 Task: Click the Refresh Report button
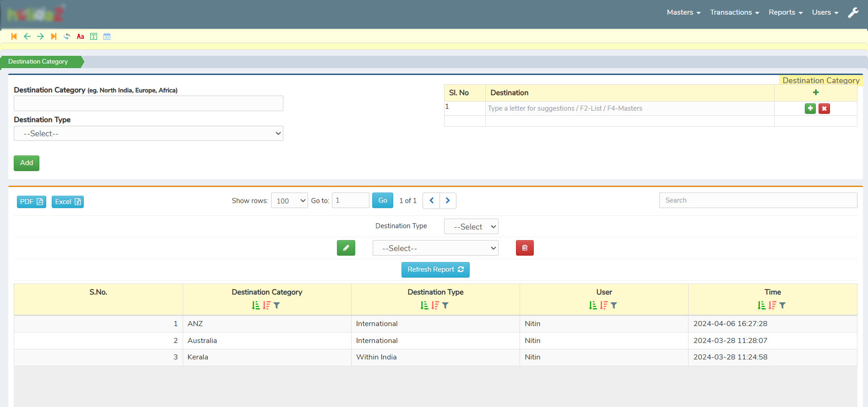(435, 269)
